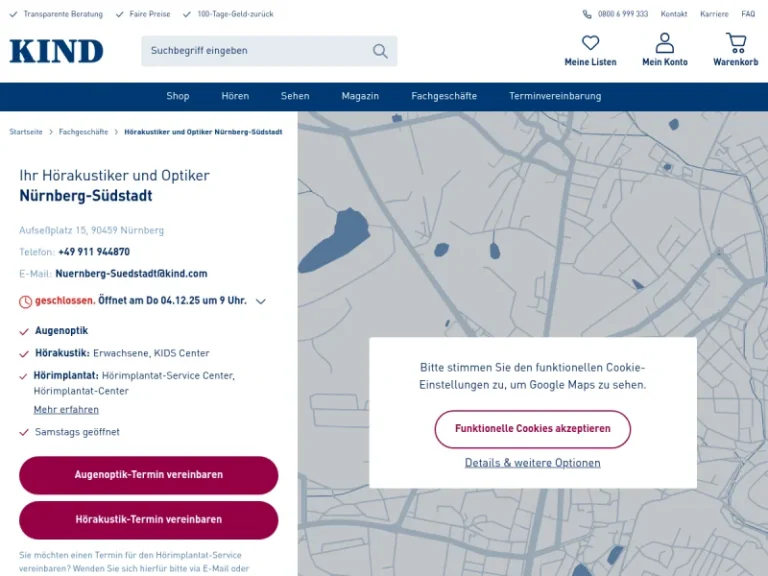Click the Nuernberg-Suedstadt@kind.com email link

[131, 274]
